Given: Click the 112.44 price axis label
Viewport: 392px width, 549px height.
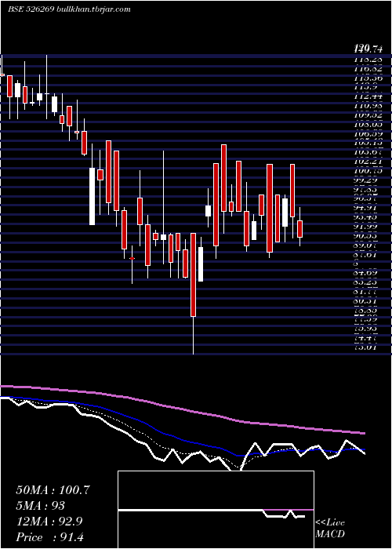Looking at the screenshot, I should 368,96.
